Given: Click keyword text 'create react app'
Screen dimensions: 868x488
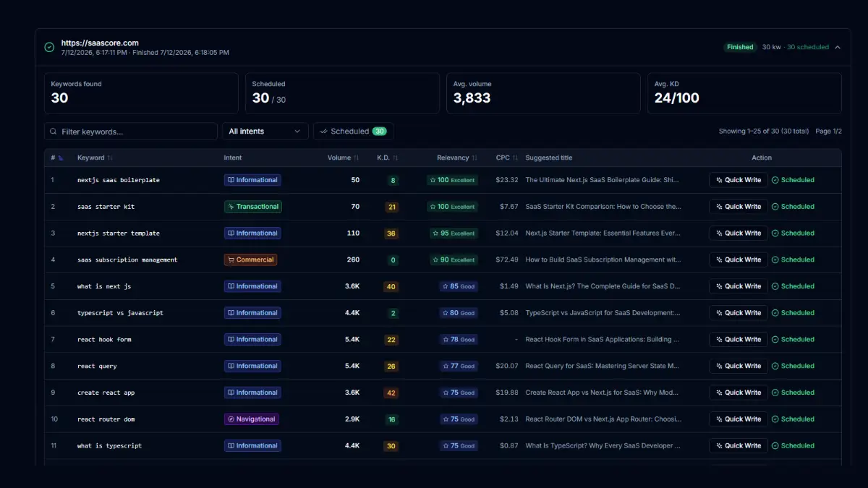Looking at the screenshot, I should pos(106,393).
